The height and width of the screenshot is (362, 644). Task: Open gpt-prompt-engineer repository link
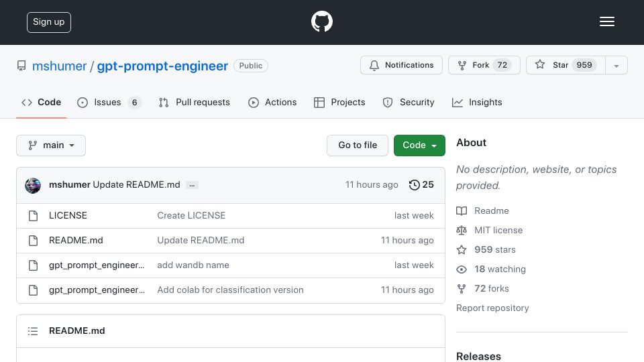pyautogui.click(x=162, y=66)
